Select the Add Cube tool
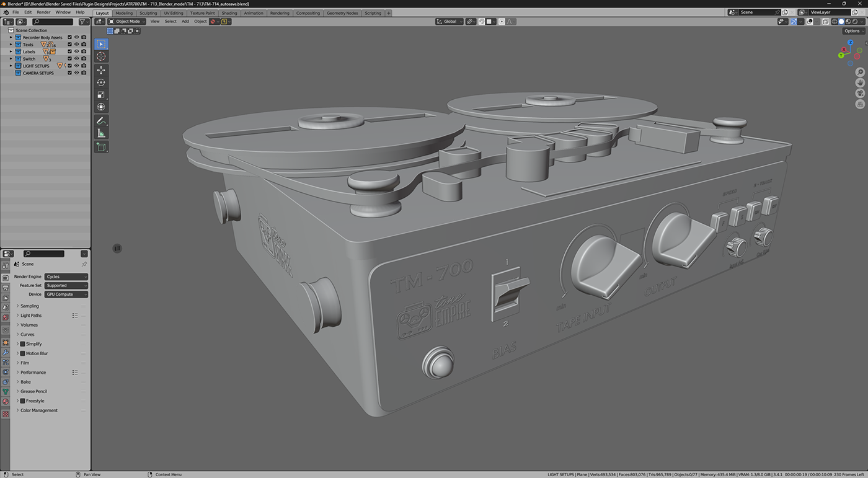The image size is (868, 478). tap(101, 147)
